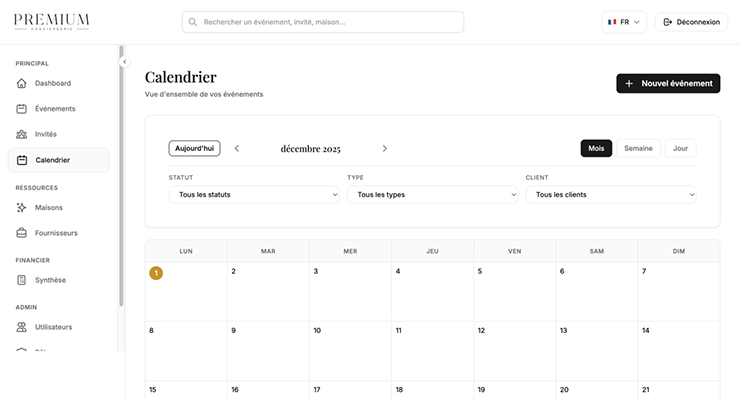The width and height of the screenshot is (740, 401).
Task: Click the Maisons icon in sidebar
Action: (22, 208)
